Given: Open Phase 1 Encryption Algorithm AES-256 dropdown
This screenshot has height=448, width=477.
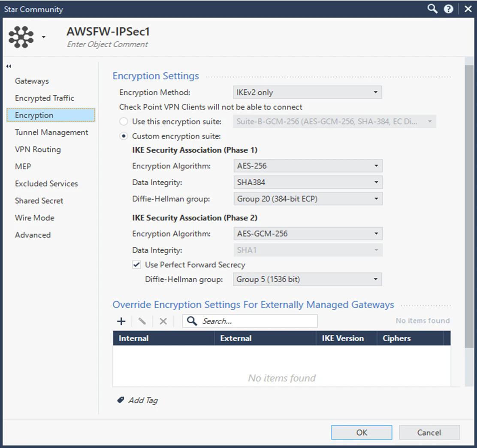Looking at the screenshot, I should [308, 166].
